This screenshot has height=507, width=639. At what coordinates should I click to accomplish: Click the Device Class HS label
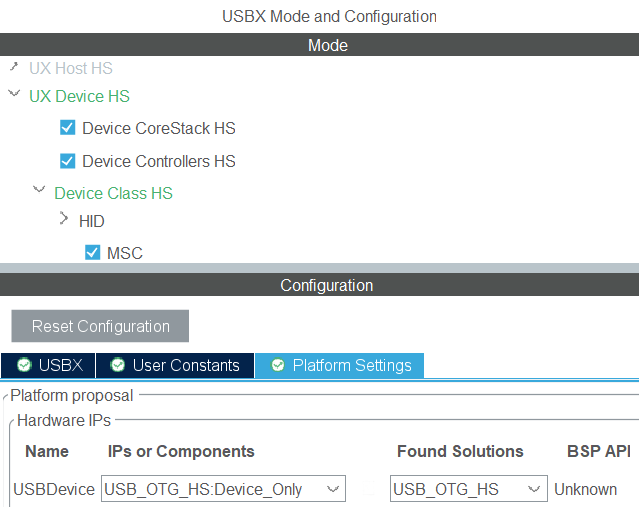pyautogui.click(x=113, y=193)
